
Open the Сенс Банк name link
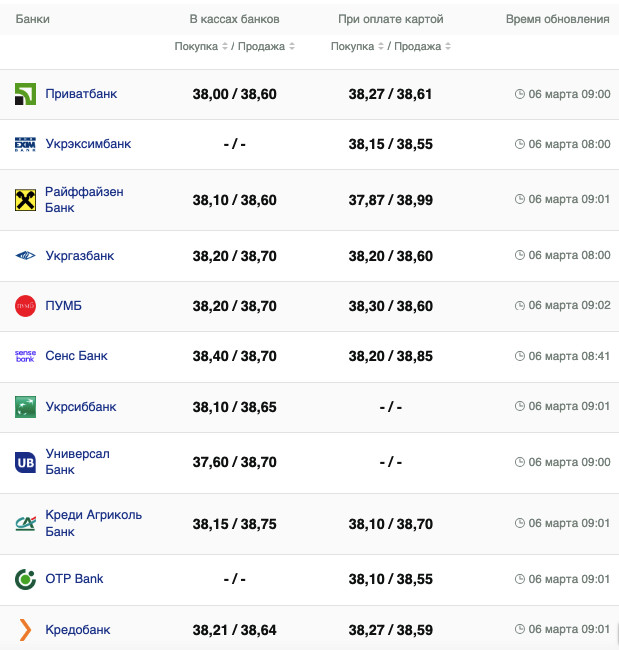tap(76, 356)
